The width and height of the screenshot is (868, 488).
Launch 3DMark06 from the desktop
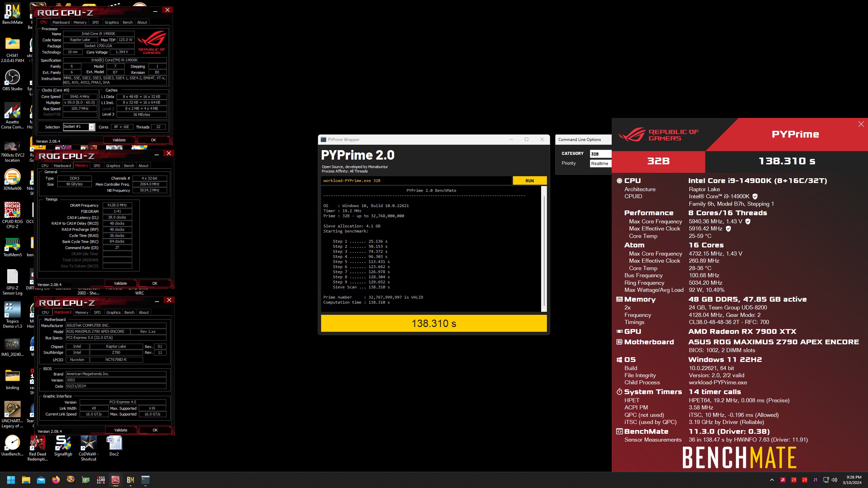pyautogui.click(x=13, y=180)
